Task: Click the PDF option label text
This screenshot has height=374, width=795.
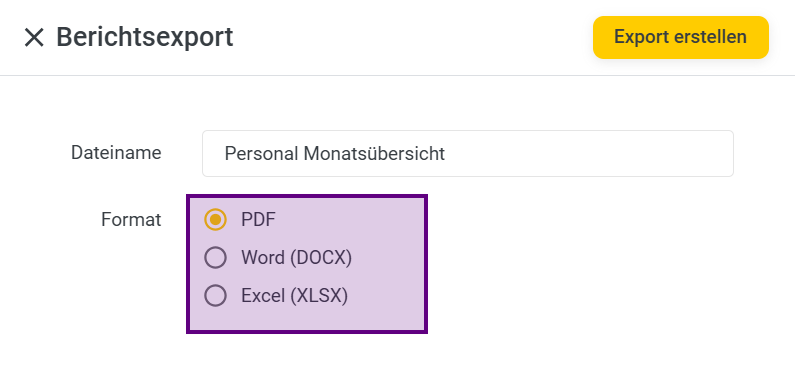Action: [x=258, y=219]
